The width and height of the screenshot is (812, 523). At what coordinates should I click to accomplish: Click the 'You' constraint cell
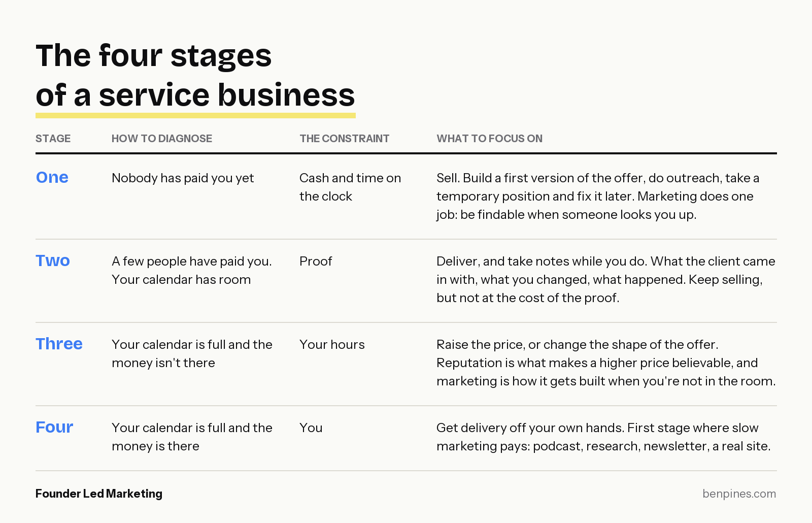click(x=311, y=428)
